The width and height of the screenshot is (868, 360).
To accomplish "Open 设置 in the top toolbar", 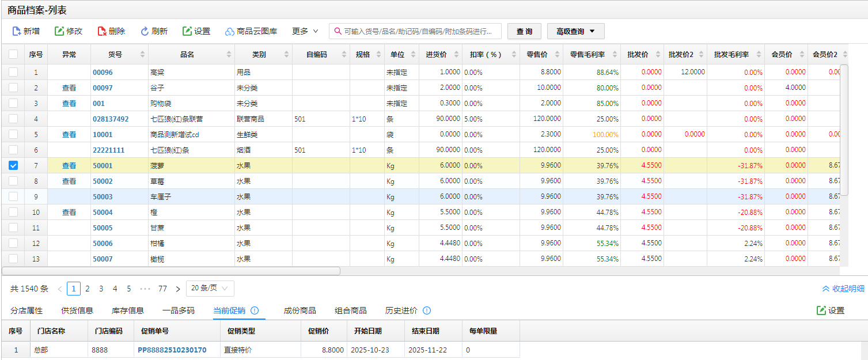I will click(x=187, y=31).
